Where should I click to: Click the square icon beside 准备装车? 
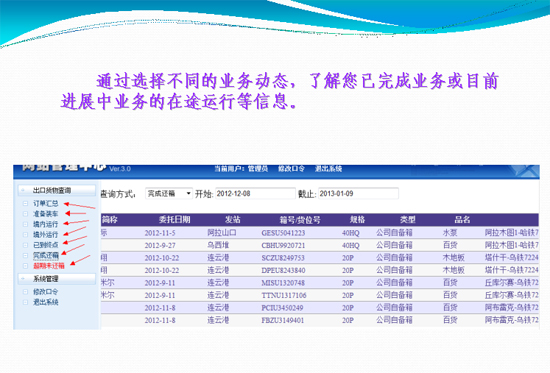25,214
